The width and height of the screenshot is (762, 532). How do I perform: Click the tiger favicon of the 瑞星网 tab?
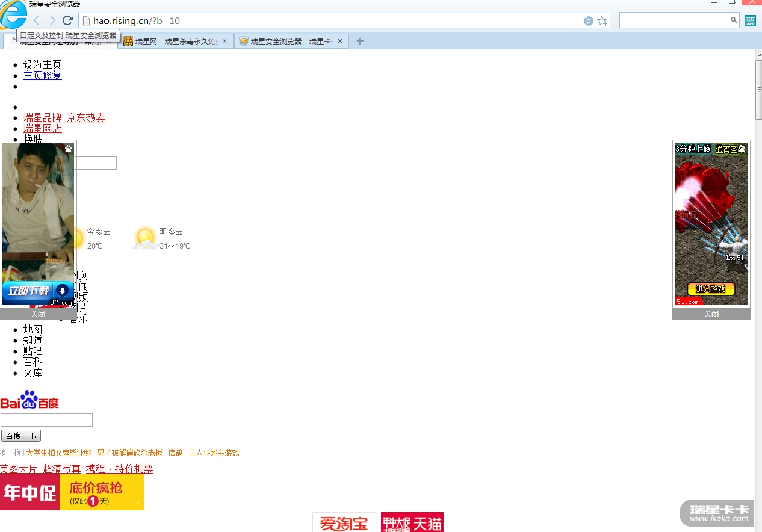point(128,41)
